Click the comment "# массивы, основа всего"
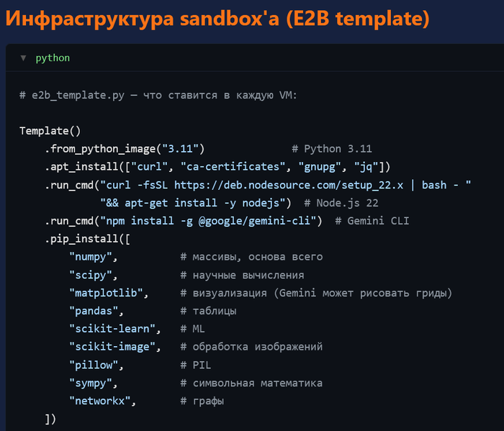 coord(251,257)
